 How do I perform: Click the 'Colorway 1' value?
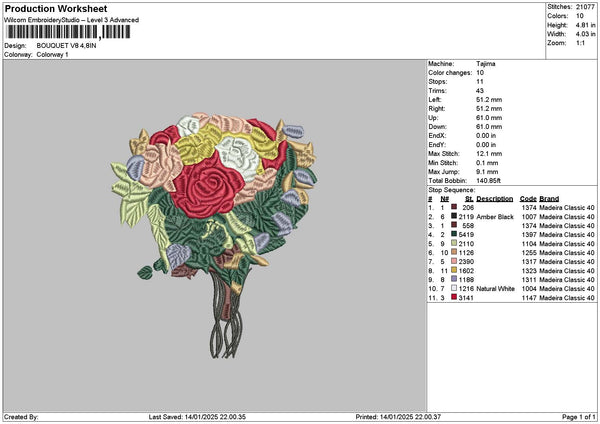[x=52, y=55]
